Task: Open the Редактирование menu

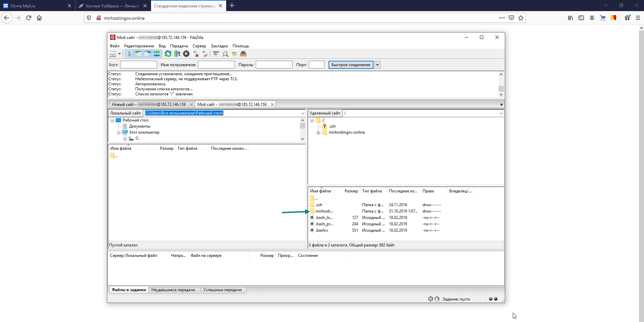Action: [x=139, y=46]
